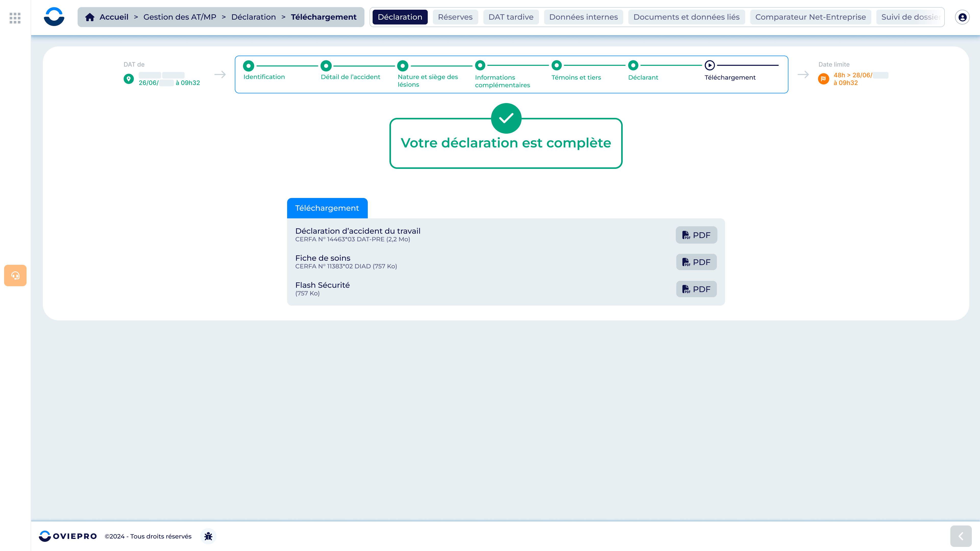
Task: Select the Comparateur Net-Entreprise tab
Action: 810,17
